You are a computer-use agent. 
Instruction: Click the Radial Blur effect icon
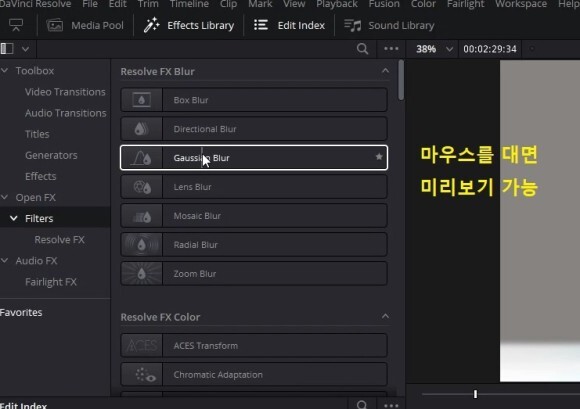coord(142,244)
